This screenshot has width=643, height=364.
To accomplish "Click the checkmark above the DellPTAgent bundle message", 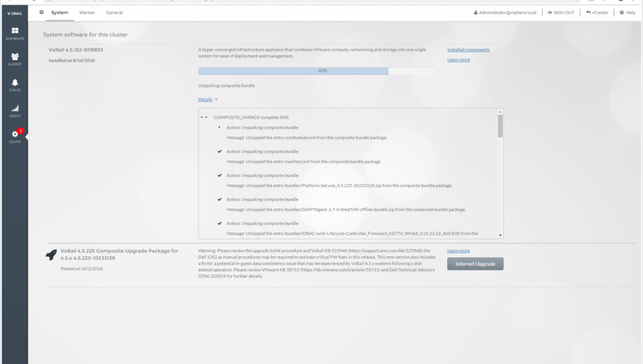I will click(219, 199).
